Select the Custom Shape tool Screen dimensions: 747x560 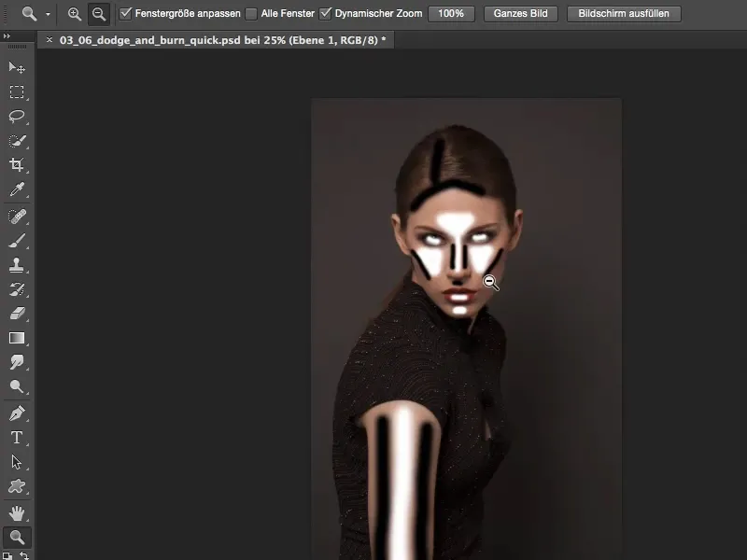pyautogui.click(x=17, y=486)
